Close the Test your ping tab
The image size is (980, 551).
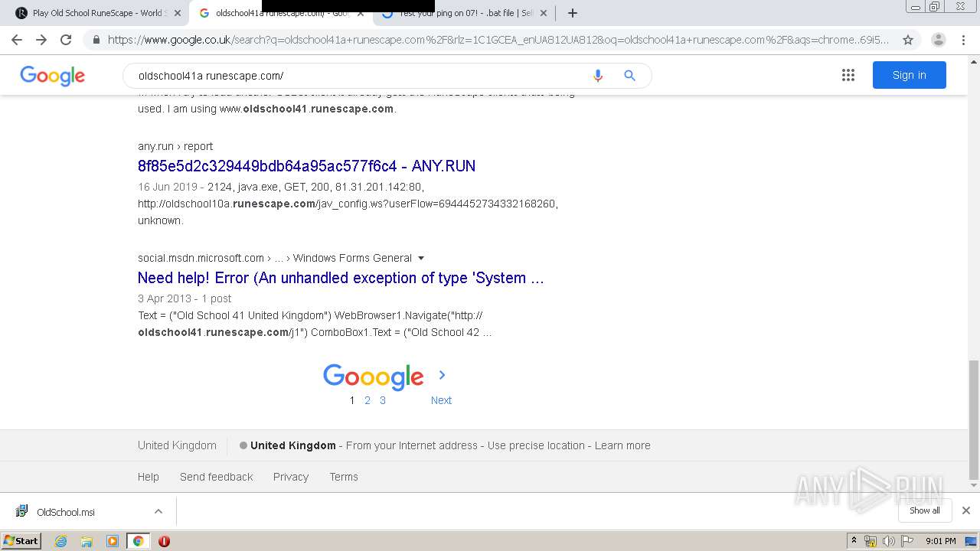(543, 13)
